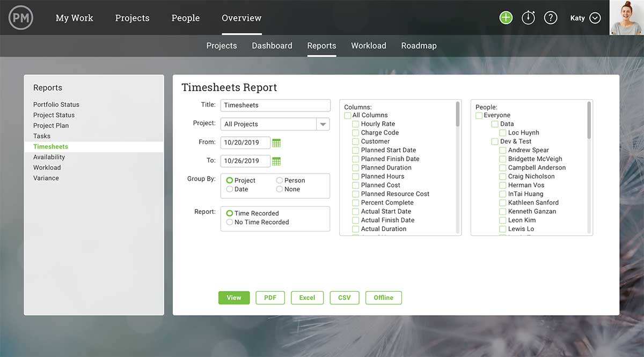Open the From date calendar icon
This screenshot has height=357, width=644.
(x=276, y=143)
